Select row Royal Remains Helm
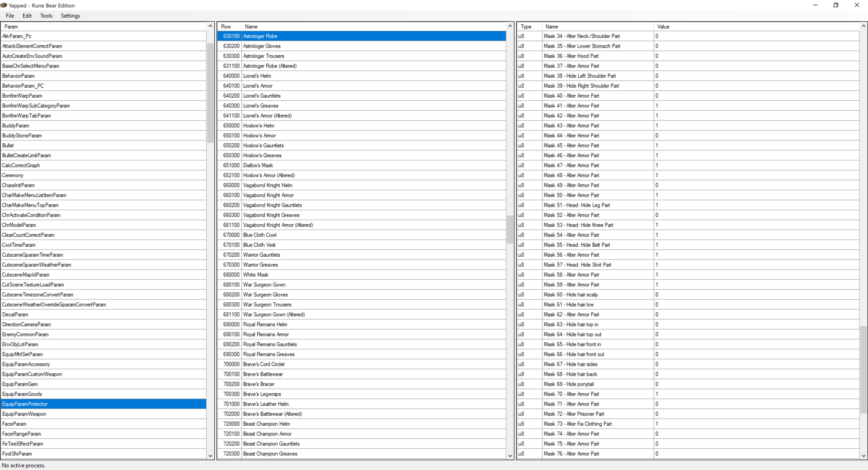 click(362, 324)
